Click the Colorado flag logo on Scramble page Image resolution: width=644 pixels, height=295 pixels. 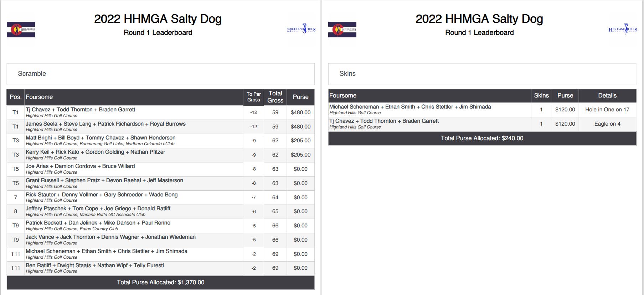[x=21, y=30]
